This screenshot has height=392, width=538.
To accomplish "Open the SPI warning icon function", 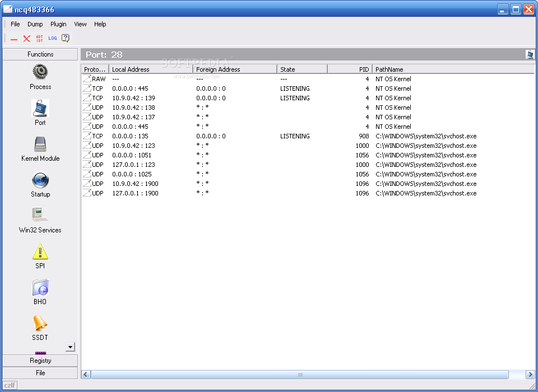I will point(40,256).
